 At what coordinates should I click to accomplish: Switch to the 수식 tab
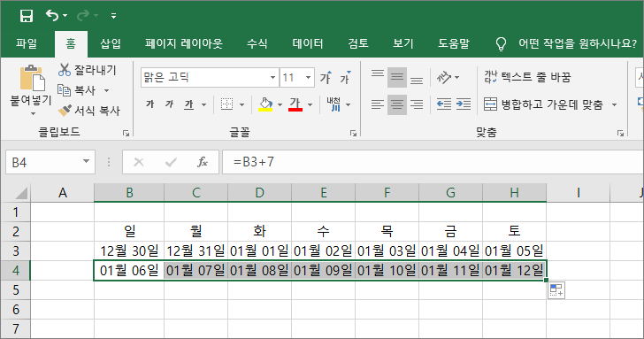(257, 43)
